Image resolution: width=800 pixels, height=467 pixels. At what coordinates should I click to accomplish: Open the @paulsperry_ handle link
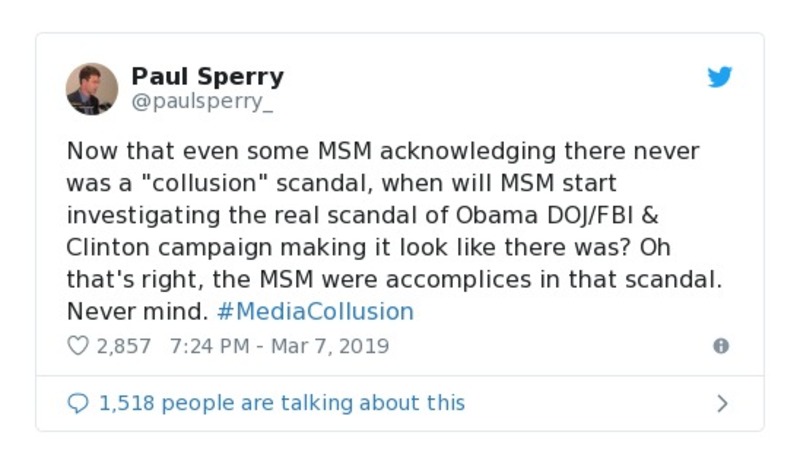203,102
